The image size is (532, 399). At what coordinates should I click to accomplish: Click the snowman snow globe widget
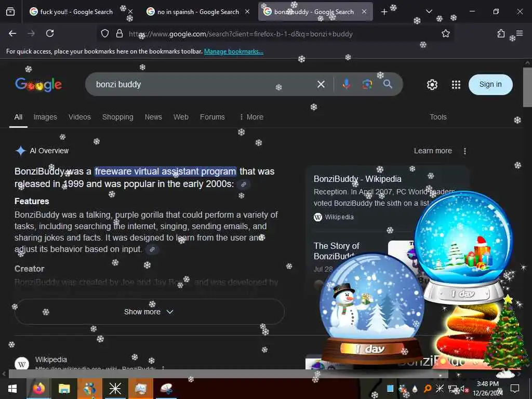click(x=372, y=309)
